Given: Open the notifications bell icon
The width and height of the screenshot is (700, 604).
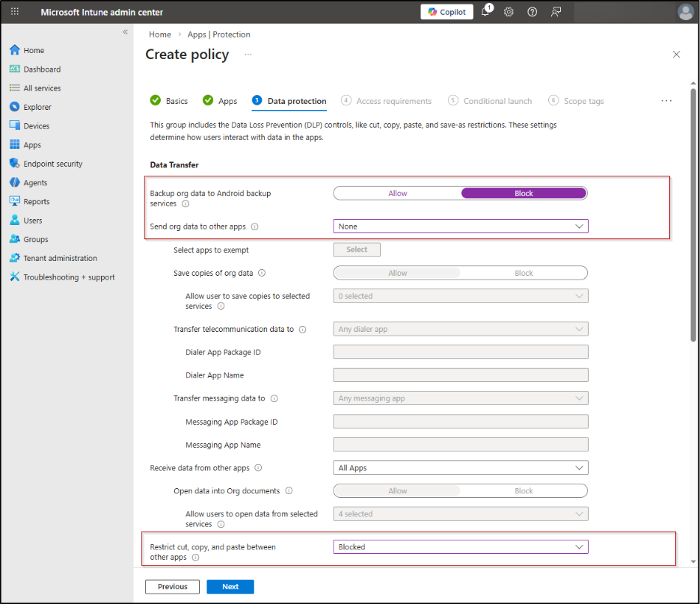Looking at the screenshot, I should tap(485, 12).
